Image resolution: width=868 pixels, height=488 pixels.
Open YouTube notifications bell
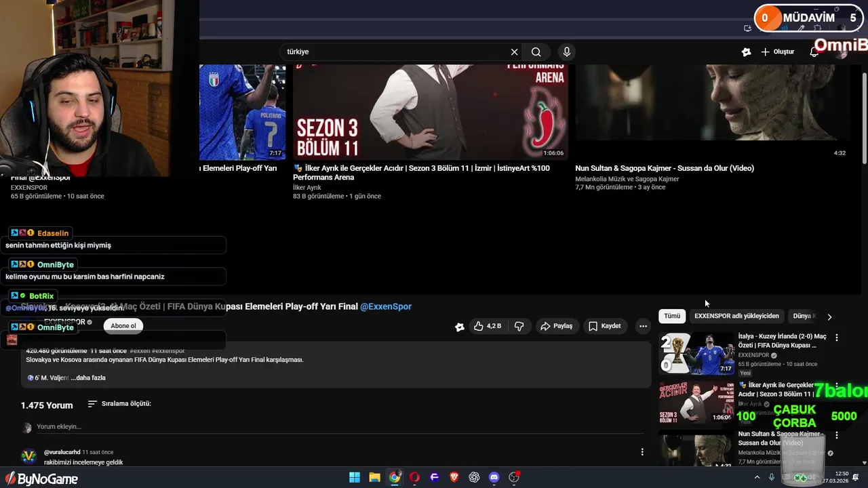coord(814,52)
